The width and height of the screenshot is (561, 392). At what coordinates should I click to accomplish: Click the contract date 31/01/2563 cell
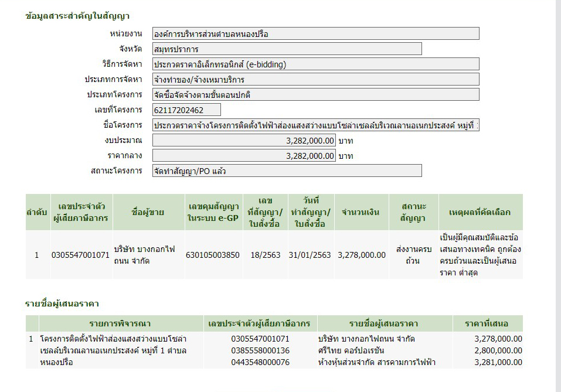click(310, 255)
